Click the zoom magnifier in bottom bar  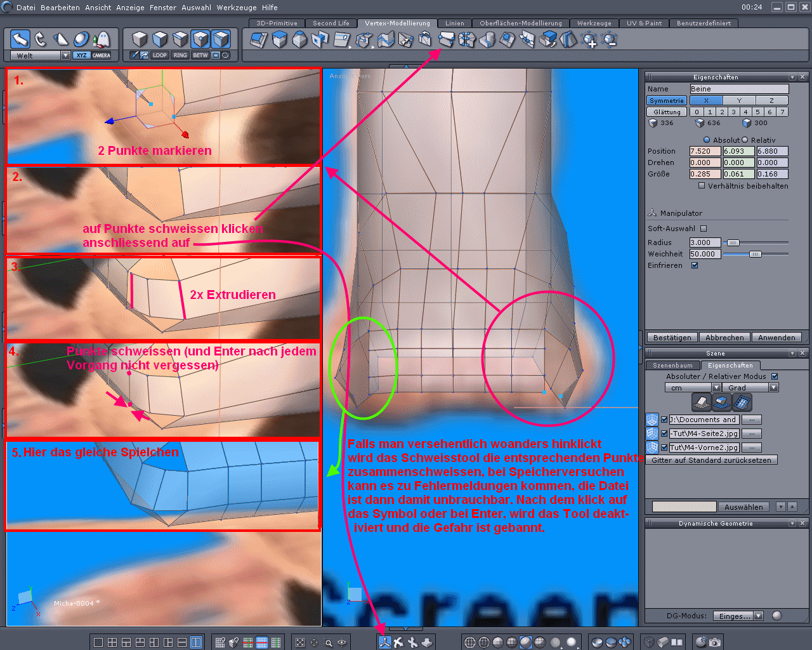[x=328, y=642]
